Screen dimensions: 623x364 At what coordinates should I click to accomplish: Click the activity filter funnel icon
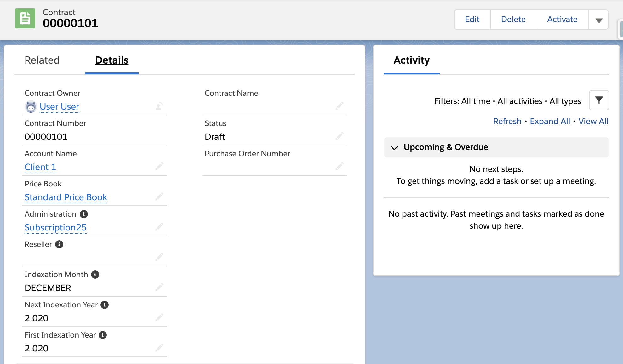(599, 100)
